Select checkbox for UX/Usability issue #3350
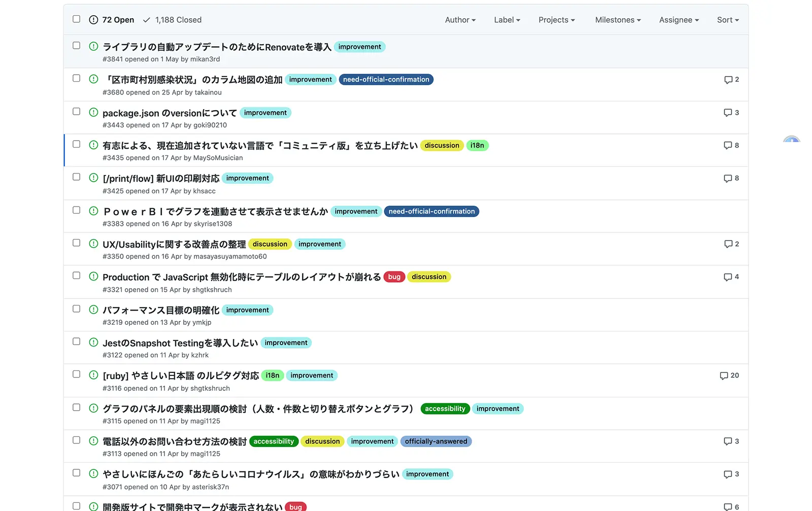812x511 pixels. (x=76, y=243)
